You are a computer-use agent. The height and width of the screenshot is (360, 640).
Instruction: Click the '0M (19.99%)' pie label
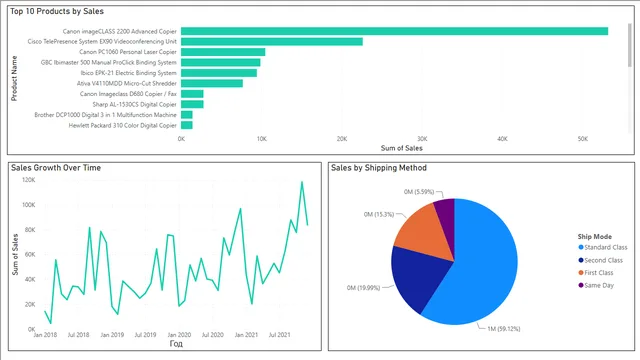pos(363,288)
